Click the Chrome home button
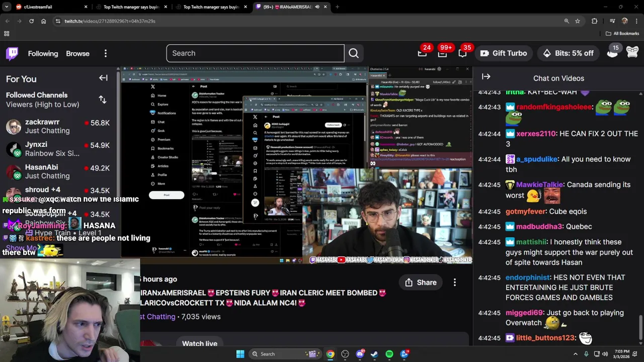 (x=43, y=21)
